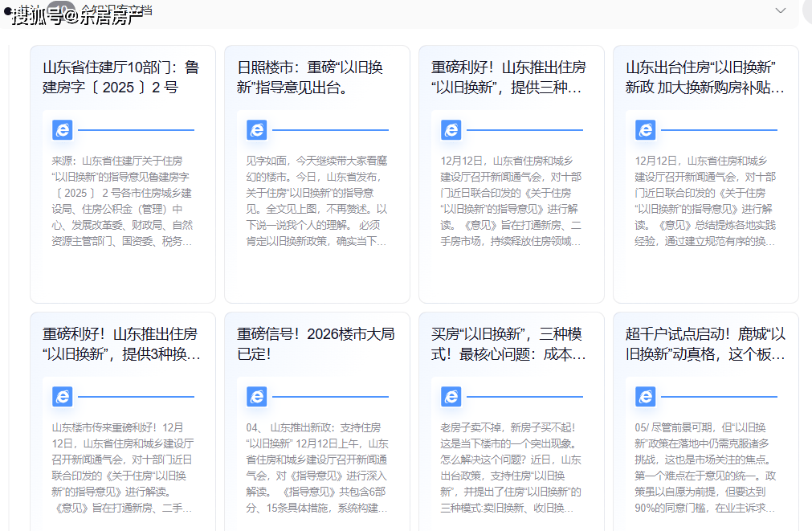Click summary text starting 来源：山东省住建厅

coord(122,201)
